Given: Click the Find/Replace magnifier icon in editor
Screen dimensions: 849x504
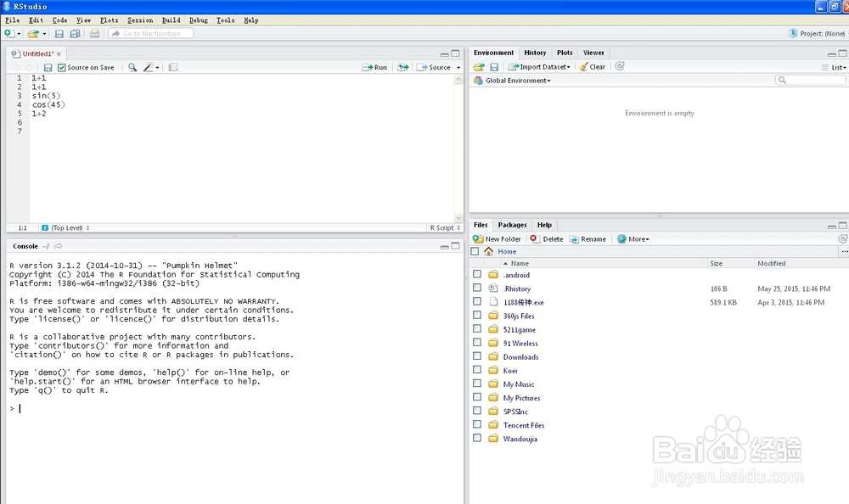Looking at the screenshot, I should tap(132, 67).
